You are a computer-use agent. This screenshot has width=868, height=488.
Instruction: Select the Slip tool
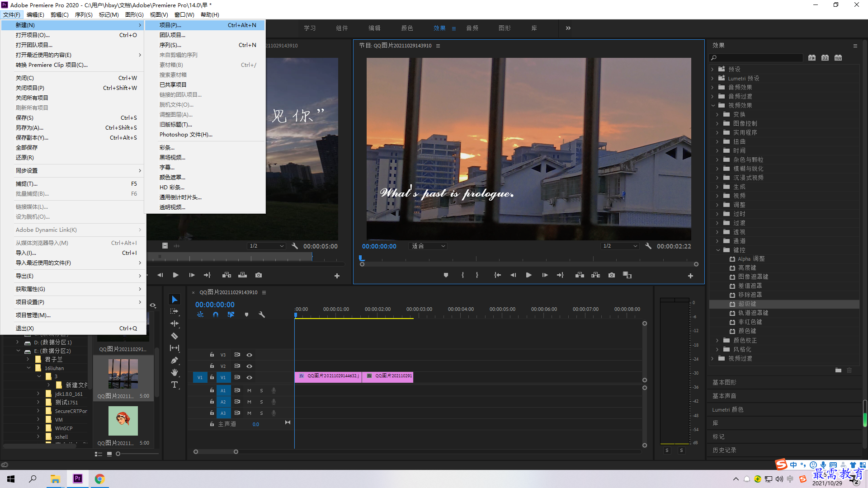point(175,348)
